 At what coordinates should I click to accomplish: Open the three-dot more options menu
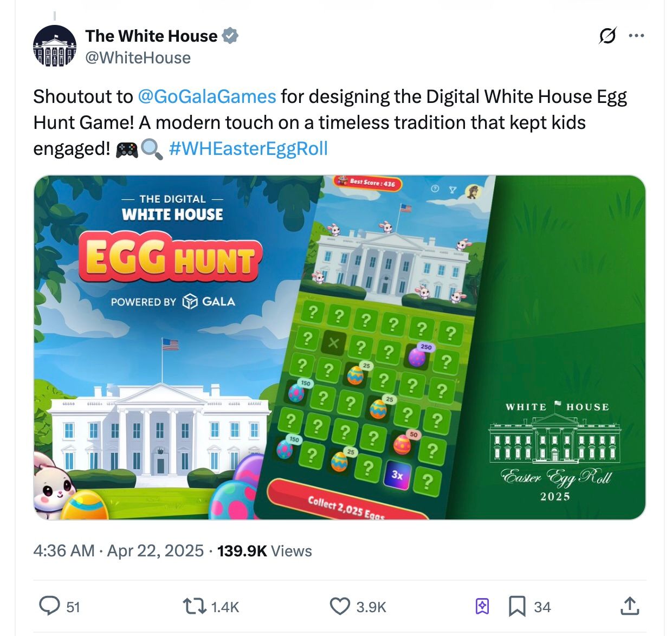pyautogui.click(x=636, y=36)
